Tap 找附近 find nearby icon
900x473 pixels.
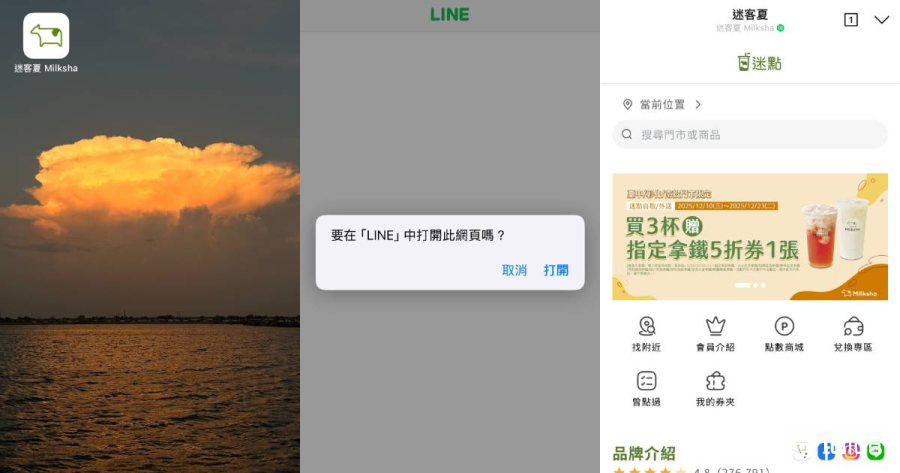point(646,334)
